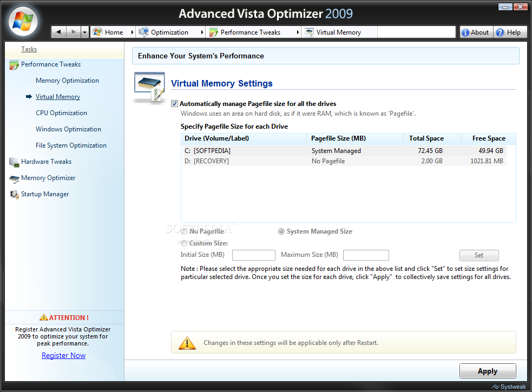Select Home in the breadcrumb bar
Screen dimensions: 532x392
click(114, 32)
